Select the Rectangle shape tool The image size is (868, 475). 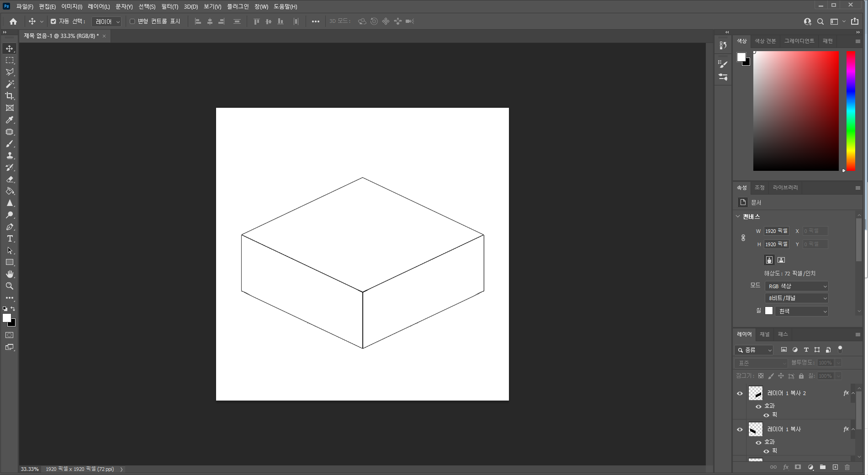tap(10, 262)
